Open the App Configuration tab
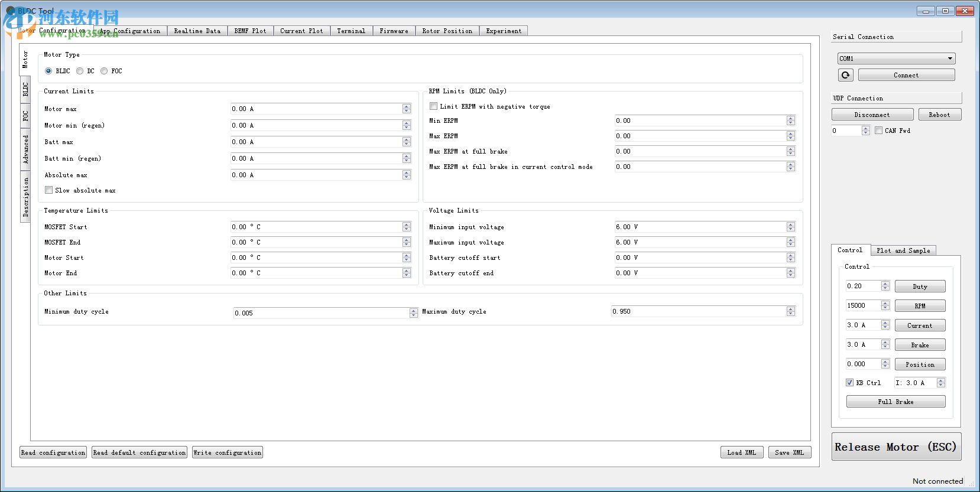 coord(130,31)
